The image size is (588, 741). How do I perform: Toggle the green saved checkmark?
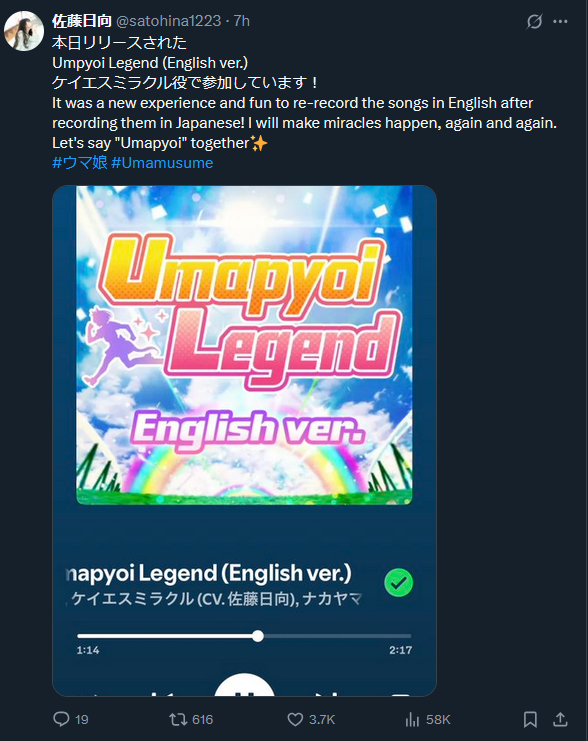398,582
